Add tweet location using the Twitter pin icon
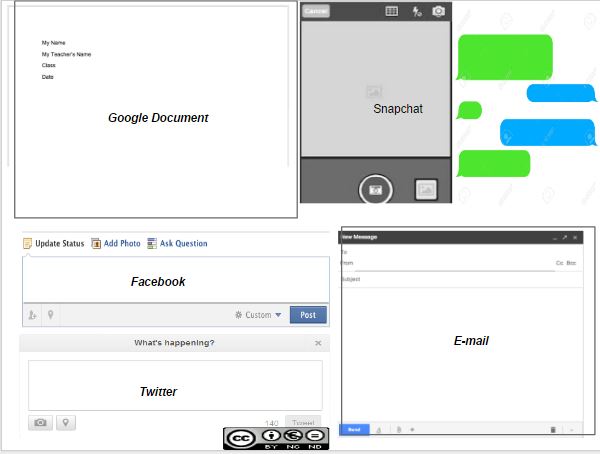This screenshot has width=600, height=454. point(66,423)
